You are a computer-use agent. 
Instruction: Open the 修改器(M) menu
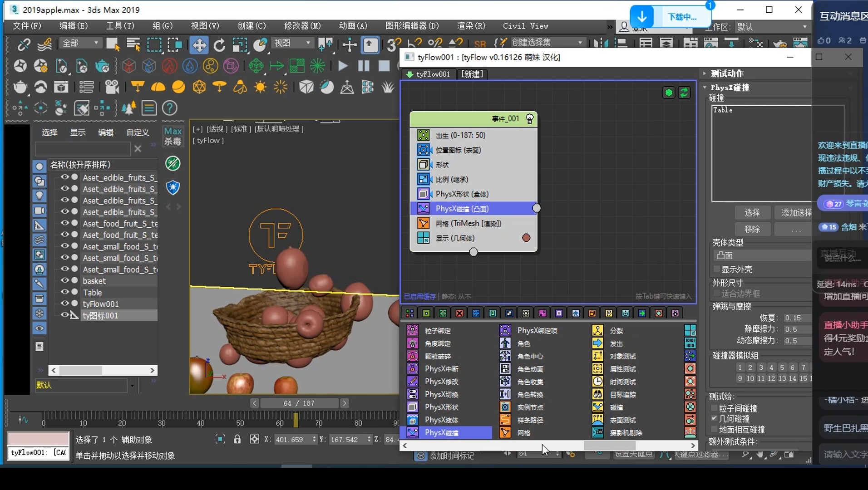tap(302, 26)
